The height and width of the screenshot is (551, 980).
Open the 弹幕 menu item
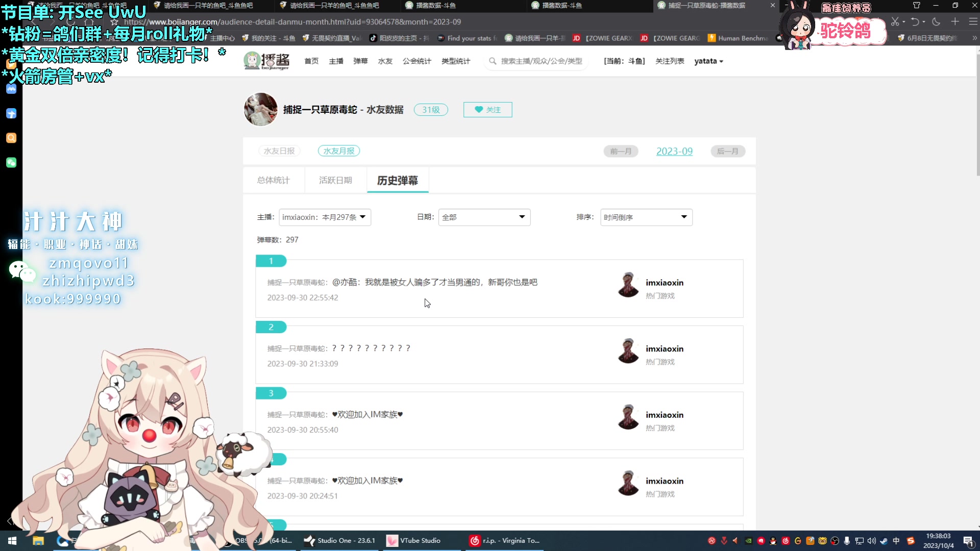360,61
